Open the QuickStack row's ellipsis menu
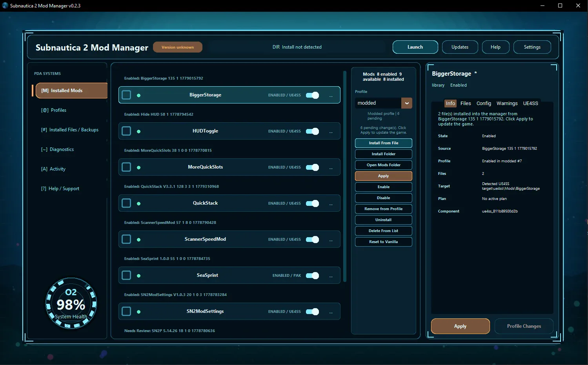The height and width of the screenshot is (365, 588). click(x=331, y=203)
